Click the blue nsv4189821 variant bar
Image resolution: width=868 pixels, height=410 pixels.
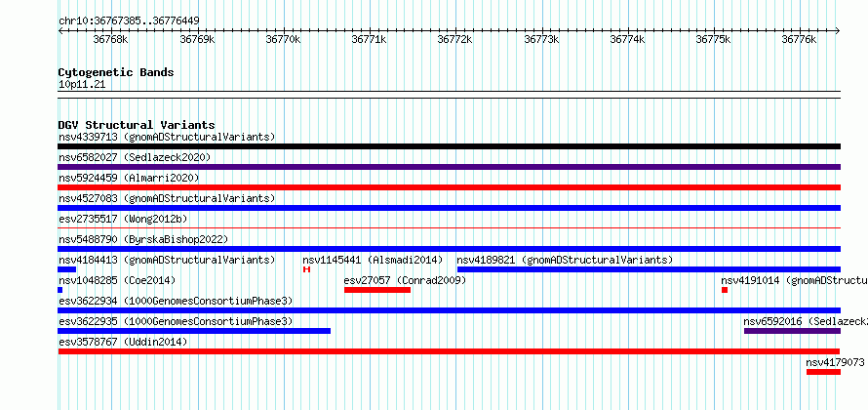pos(649,269)
